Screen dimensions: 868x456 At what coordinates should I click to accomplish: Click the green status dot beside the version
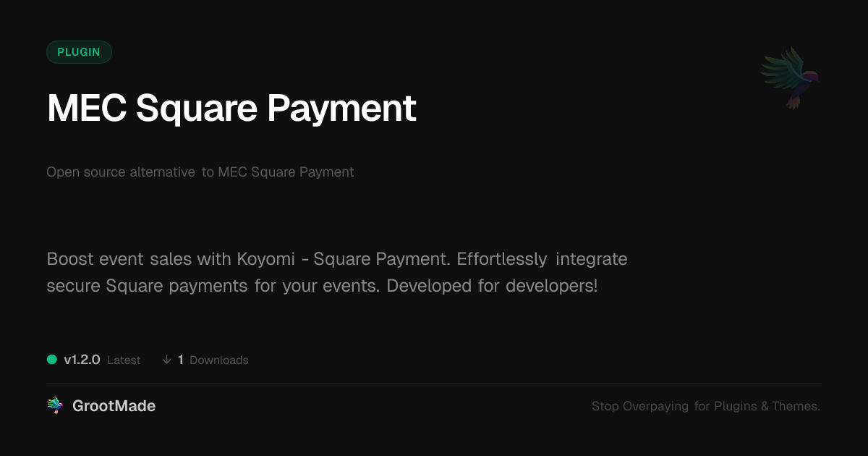[x=52, y=360]
